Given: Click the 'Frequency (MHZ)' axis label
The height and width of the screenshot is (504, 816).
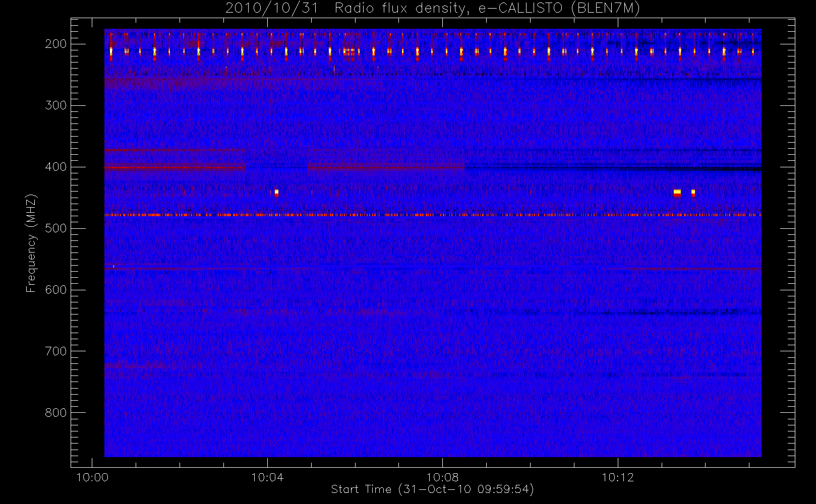Looking at the screenshot, I should [x=31, y=243].
